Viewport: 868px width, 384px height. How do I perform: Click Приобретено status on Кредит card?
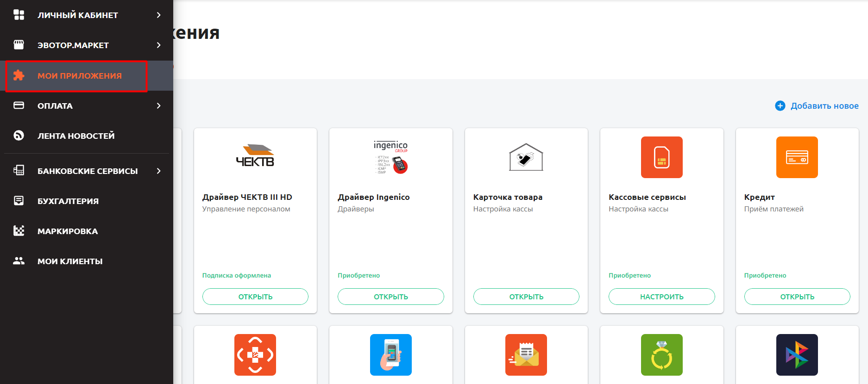765,275
